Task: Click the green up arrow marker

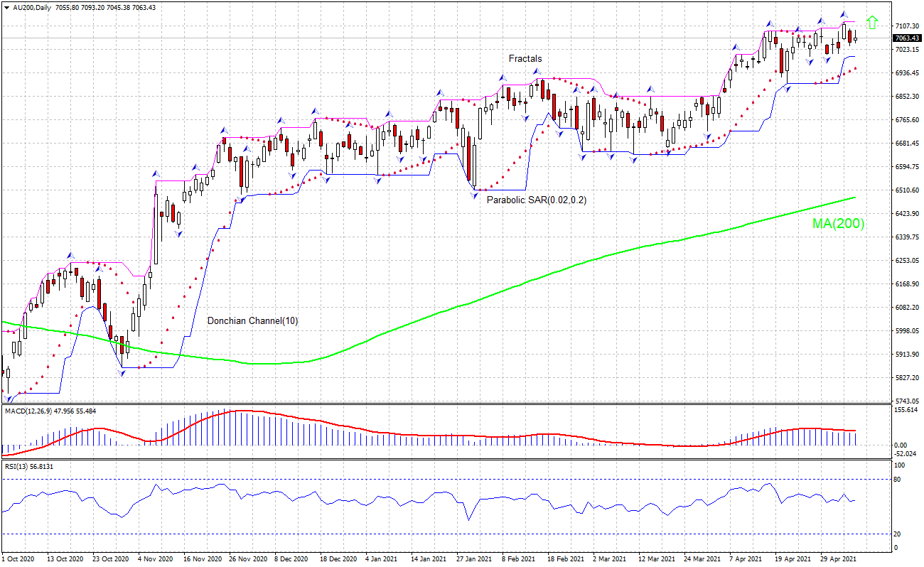Action: (871, 23)
